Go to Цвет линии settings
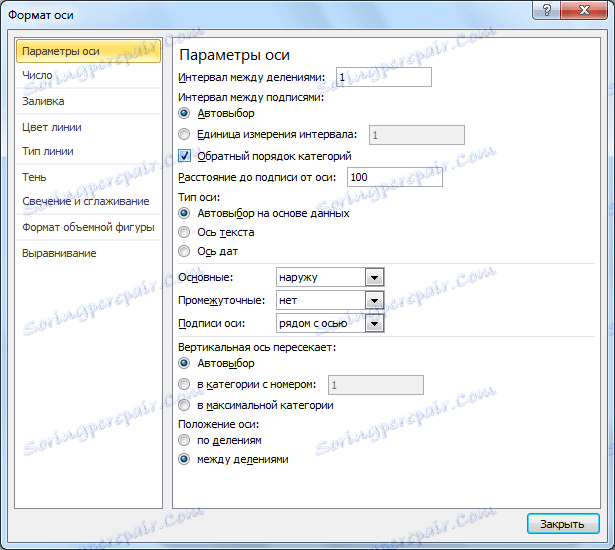The image size is (615, 550). tap(88, 127)
